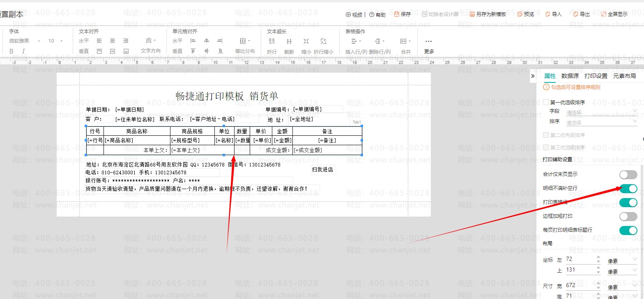Open the 微软雅黑 font dropdown
Viewport: 644px width, 299px height.
click(25, 41)
